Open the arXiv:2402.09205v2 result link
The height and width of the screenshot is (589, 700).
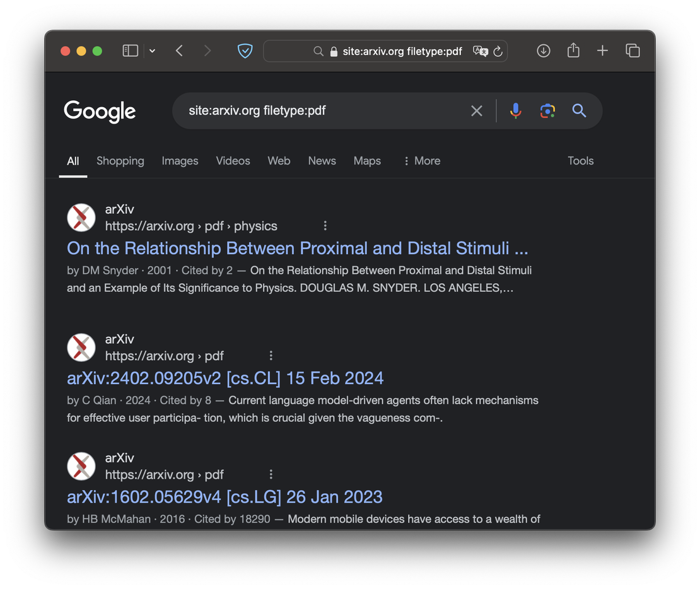tap(225, 377)
